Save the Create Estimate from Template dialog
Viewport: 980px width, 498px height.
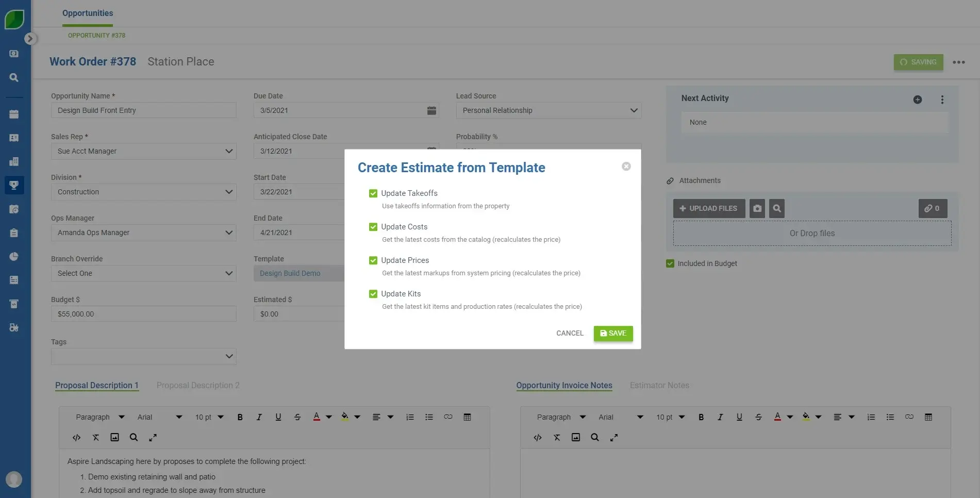pyautogui.click(x=613, y=333)
